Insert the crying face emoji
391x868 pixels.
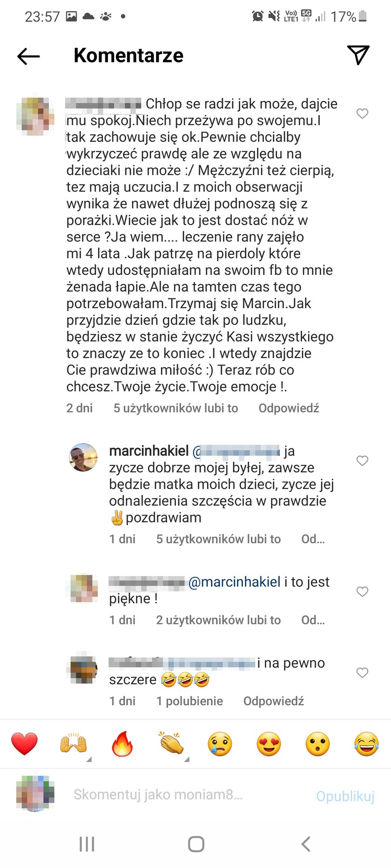coord(220,743)
